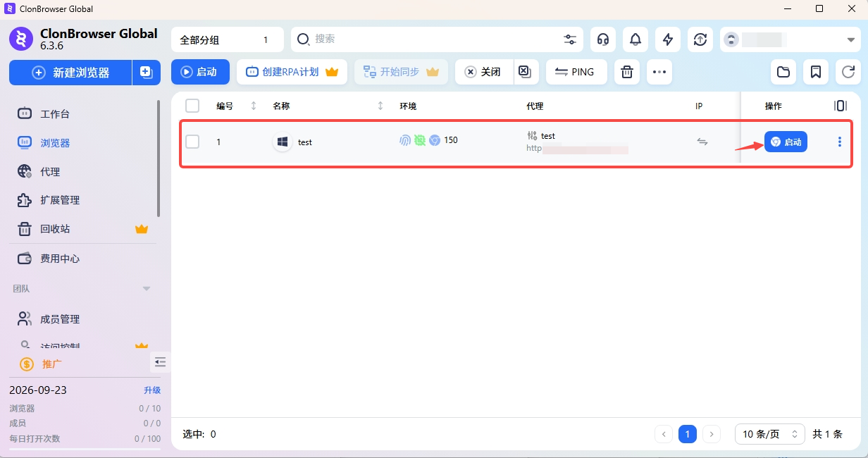This screenshot has height=458, width=868.
Task: Go to the previous page arrow
Action: pyautogui.click(x=664, y=434)
